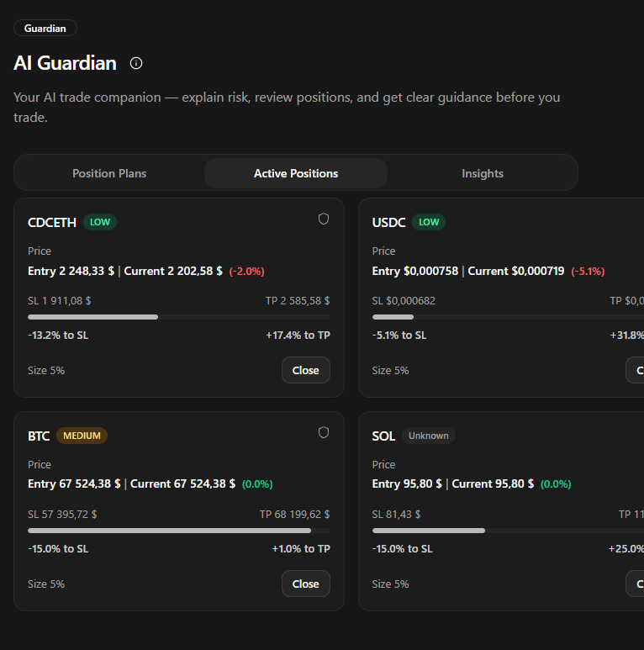Viewport: 644px width, 650px height.
Task: Close the BTC position
Action: pos(306,584)
